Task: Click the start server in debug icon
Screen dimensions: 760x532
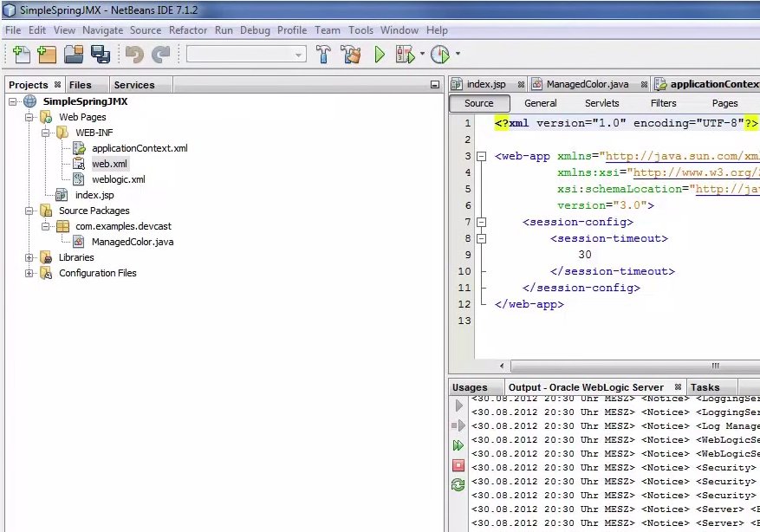Action: (x=458, y=426)
